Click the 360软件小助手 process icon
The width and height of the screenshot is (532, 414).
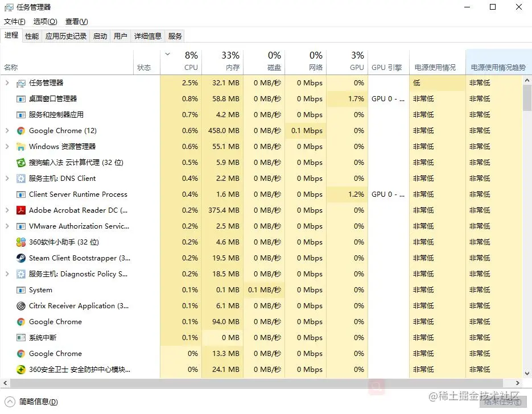coord(21,242)
